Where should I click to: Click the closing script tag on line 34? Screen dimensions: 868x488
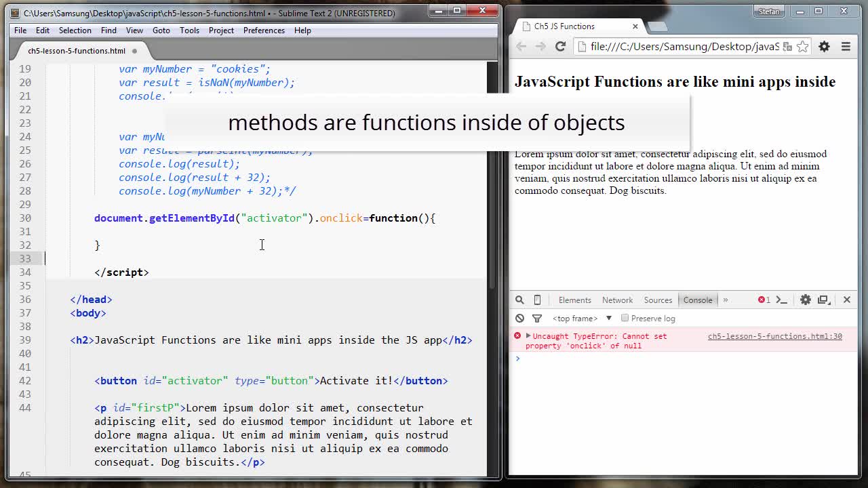(x=121, y=272)
